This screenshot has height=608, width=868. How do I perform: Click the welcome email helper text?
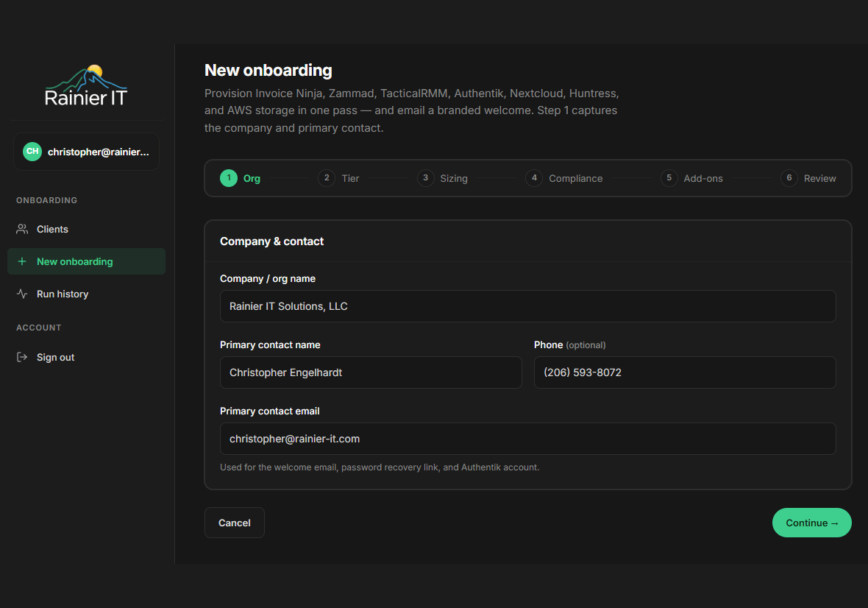click(379, 467)
